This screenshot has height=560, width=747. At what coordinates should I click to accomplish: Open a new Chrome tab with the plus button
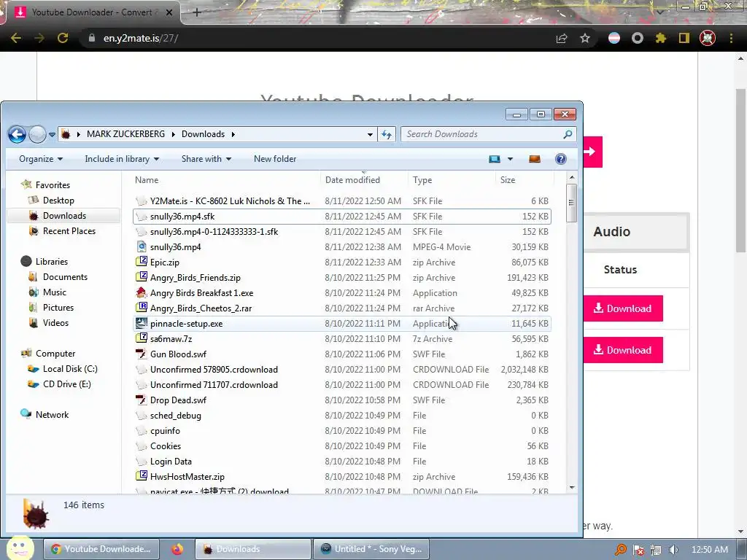pos(197,12)
